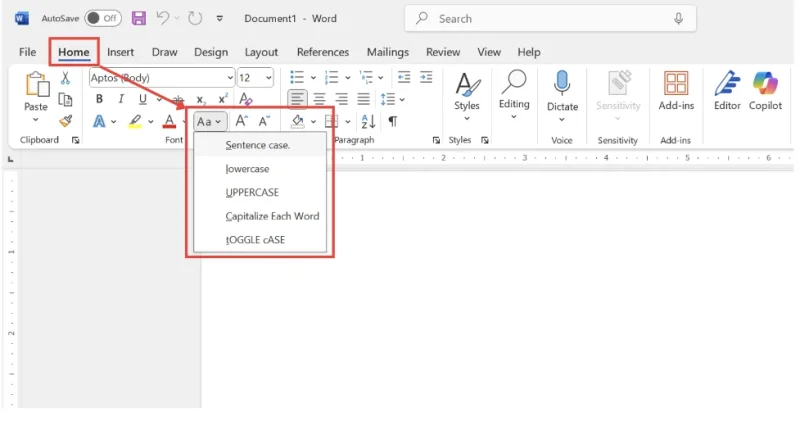Click in the Search box
Image resolution: width=800 pixels, height=426 pixels.
tap(550, 18)
